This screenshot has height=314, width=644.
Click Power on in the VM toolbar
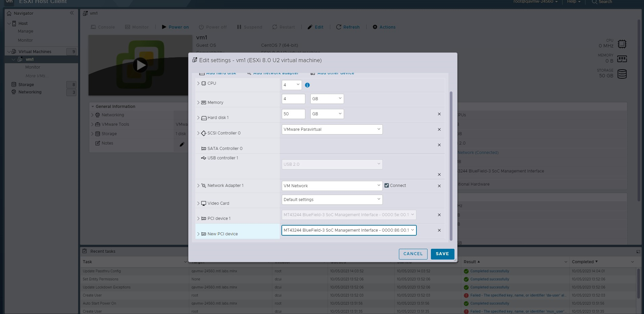click(x=175, y=27)
